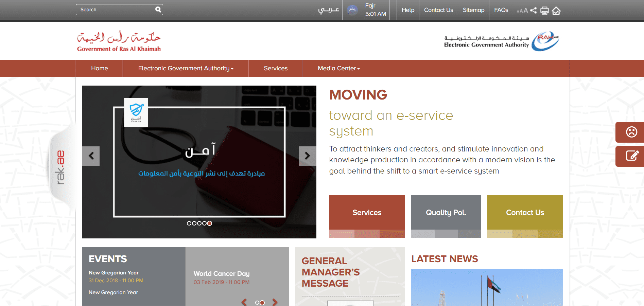Screen dimensions: 644x306
Task: Open the rak.ae side tab
Action: 61,167
